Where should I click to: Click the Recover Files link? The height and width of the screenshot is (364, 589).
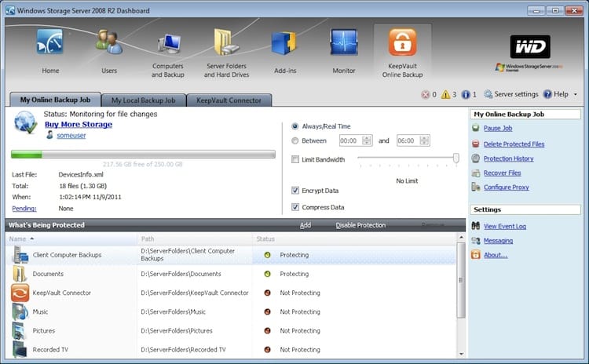(x=503, y=173)
